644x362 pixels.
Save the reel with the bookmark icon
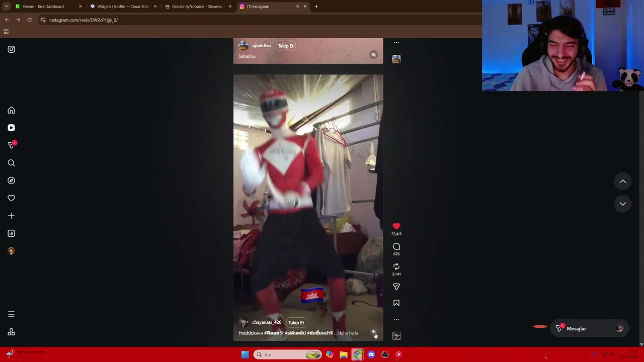(x=396, y=303)
